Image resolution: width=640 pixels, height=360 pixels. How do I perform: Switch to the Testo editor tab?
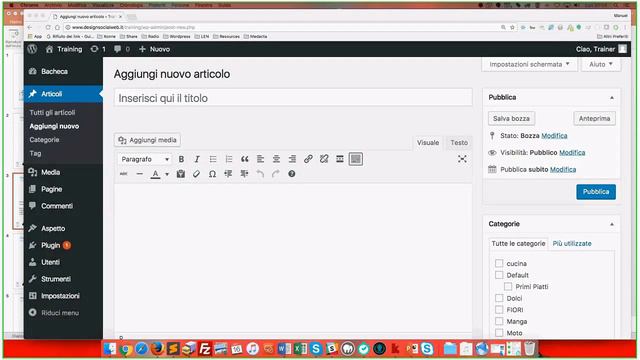[459, 142]
